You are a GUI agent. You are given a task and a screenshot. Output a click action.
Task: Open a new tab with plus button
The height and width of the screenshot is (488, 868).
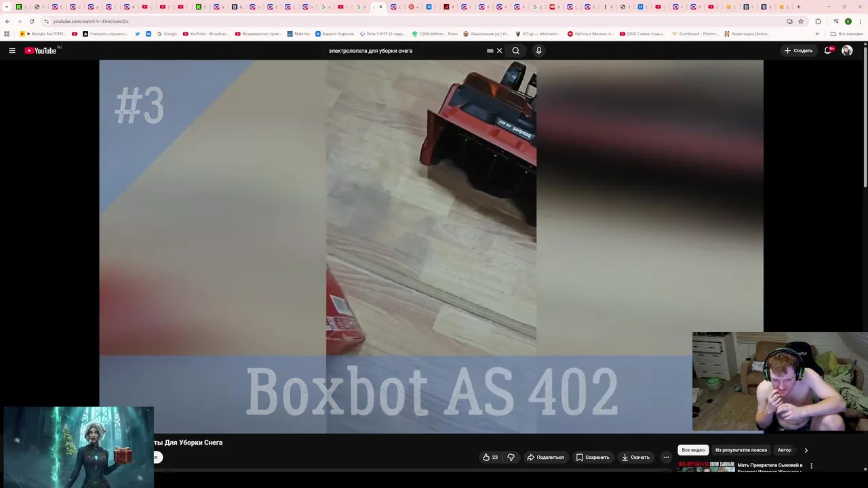tap(799, 7)
